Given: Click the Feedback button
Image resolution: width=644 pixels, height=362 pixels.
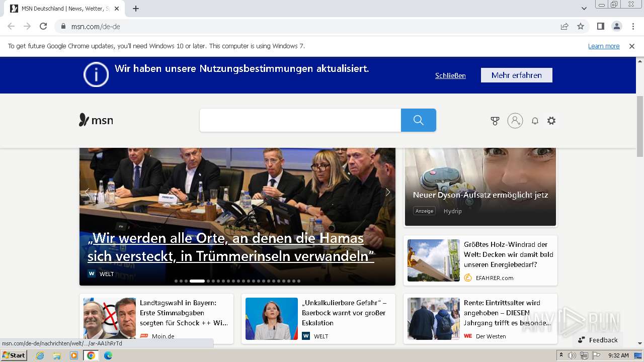Looking at the screenshot, I should click(x=598, y=340).
